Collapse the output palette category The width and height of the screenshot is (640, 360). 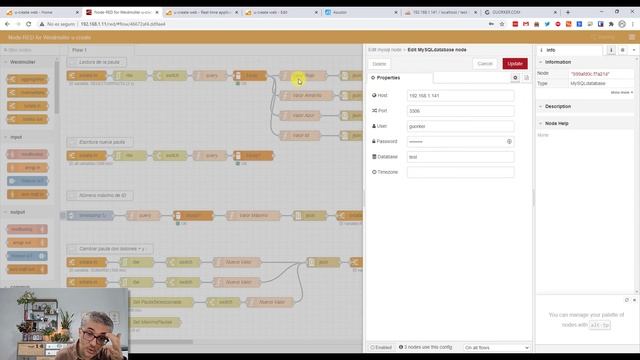[x=16, y=212]
